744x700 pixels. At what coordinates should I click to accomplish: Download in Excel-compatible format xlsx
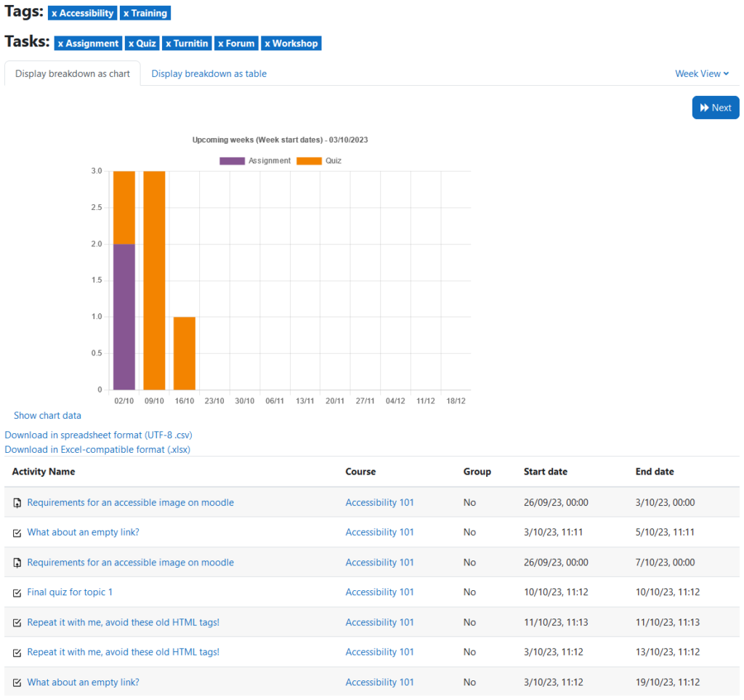coord(97,449)
